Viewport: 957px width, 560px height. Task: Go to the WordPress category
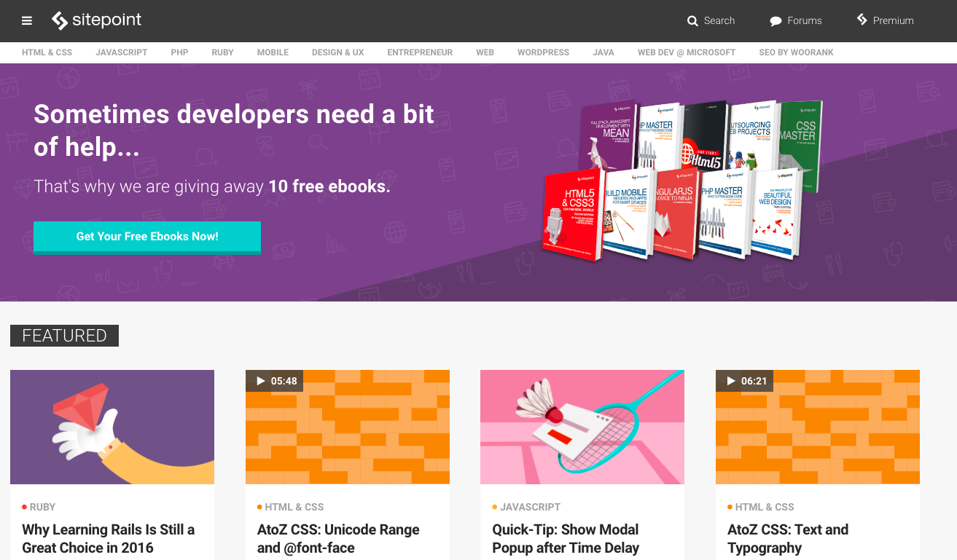[x=543, y=52]
